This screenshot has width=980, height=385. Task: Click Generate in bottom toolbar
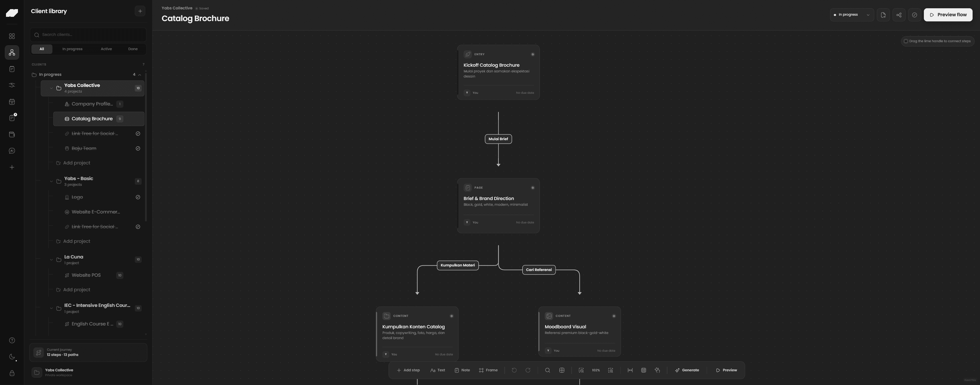pos(687,370)
